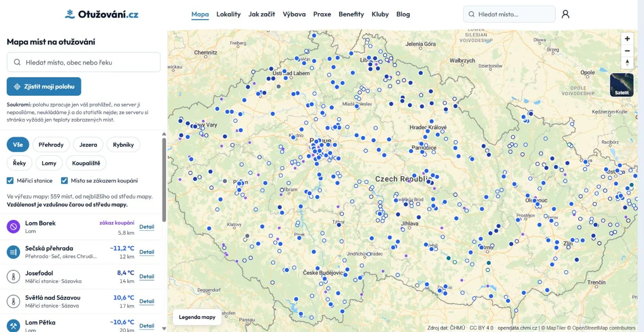The width and height of the screenshot is (644, 332).
Task: Select Sečská přehrada list entry name
Action: click(49, 248)
